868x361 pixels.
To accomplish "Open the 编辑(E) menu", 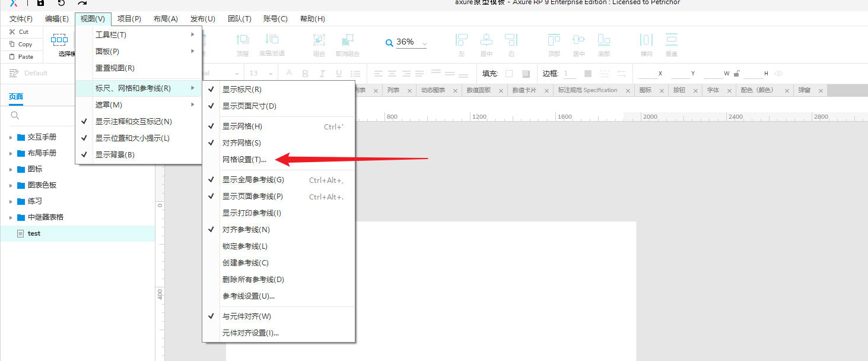I will [57, 19].
